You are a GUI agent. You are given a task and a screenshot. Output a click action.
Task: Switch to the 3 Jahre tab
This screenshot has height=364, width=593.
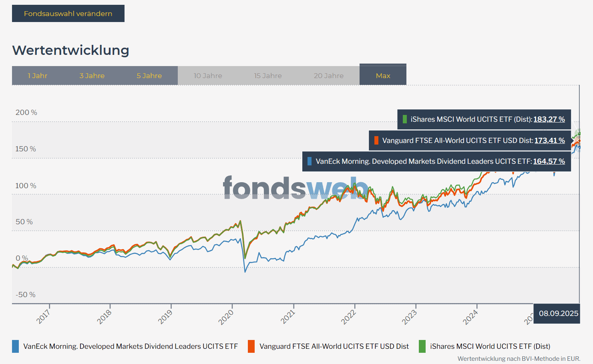tap(92, 76)
